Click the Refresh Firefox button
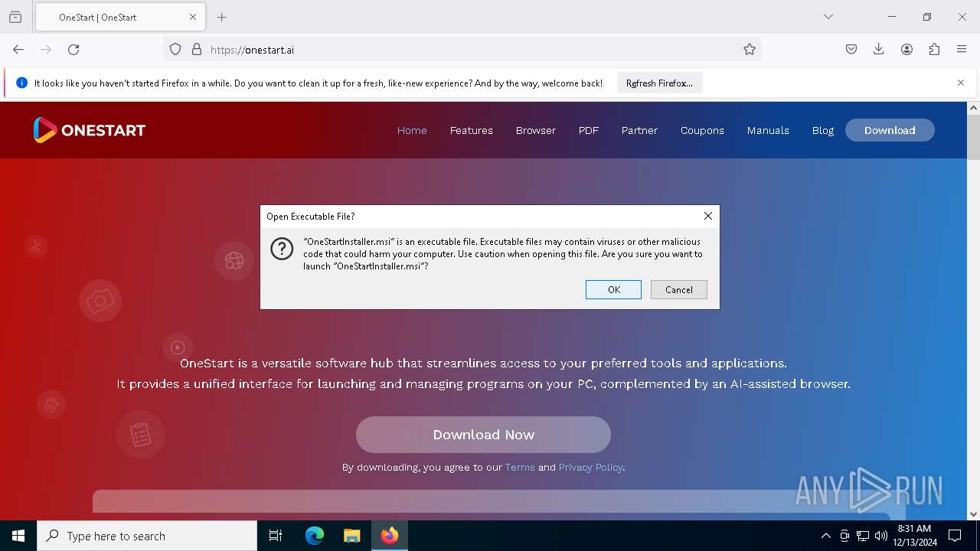Screen dimensions: 980x551 pyautogui.click(x=659, y=83)
